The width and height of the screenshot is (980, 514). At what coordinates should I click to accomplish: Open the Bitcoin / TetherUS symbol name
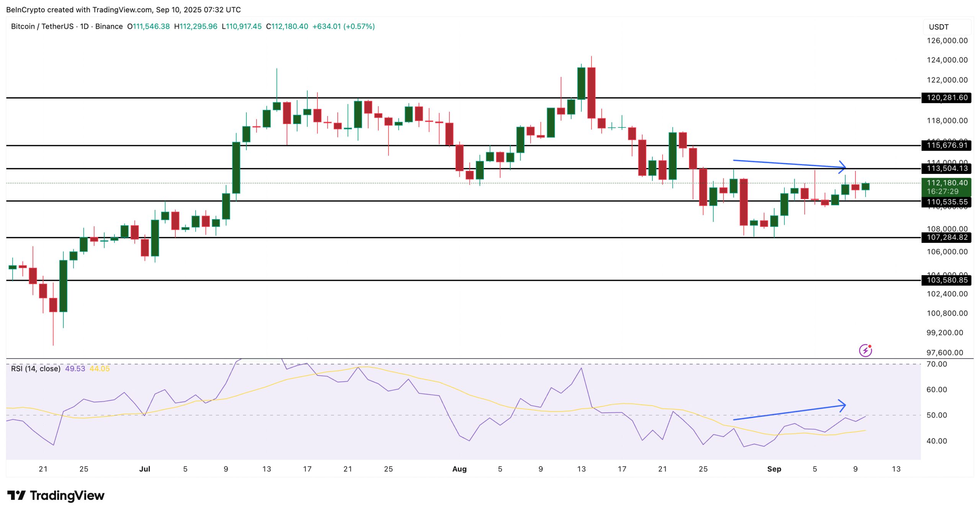[42, 27]
